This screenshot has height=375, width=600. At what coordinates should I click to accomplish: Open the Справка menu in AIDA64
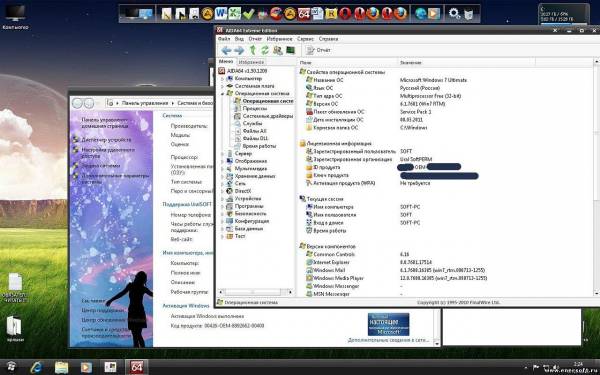click(x=328, y=39)
